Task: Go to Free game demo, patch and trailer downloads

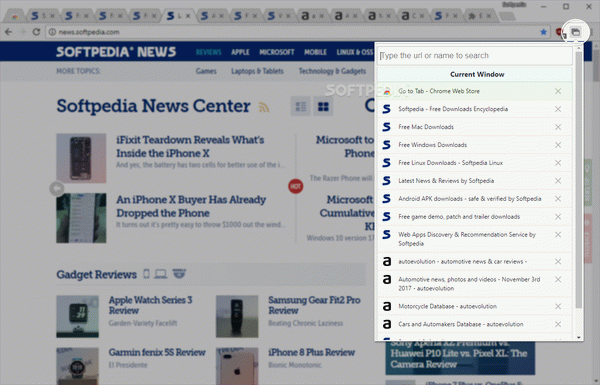Action: pyautogui.click(x=474, y=217)
